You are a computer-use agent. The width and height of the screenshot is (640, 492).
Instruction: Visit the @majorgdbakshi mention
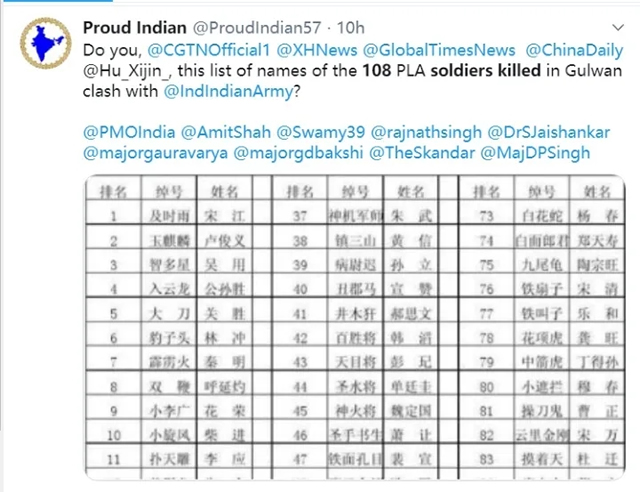298,153
